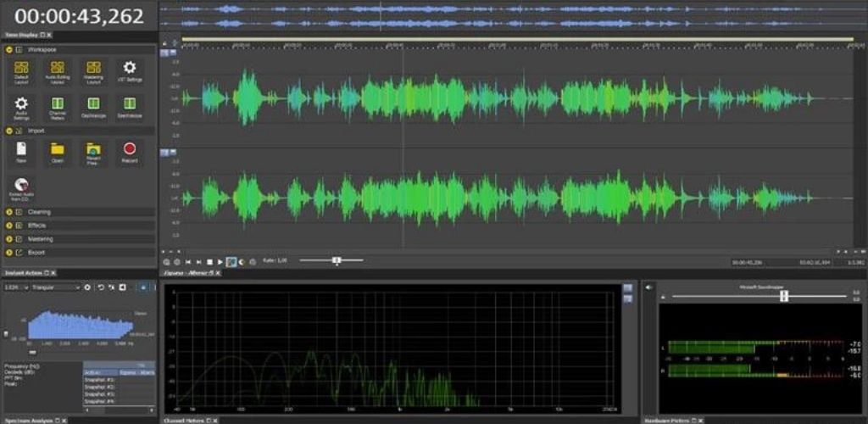Open the Triangular window type dropdown
Screen dimensions: 868x424
pos(56,287)
